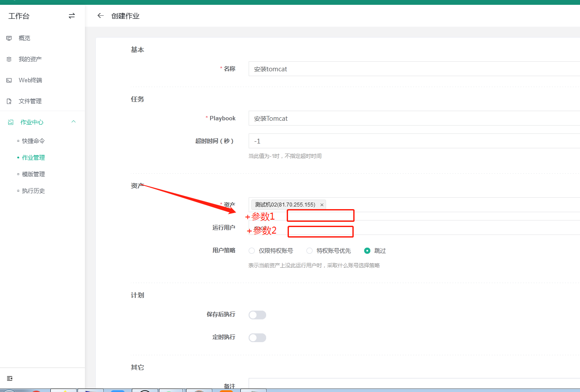Remove 测试机02 asset with its x button
The width and height of the screenshot is (580, 392).
click(322, 204)
